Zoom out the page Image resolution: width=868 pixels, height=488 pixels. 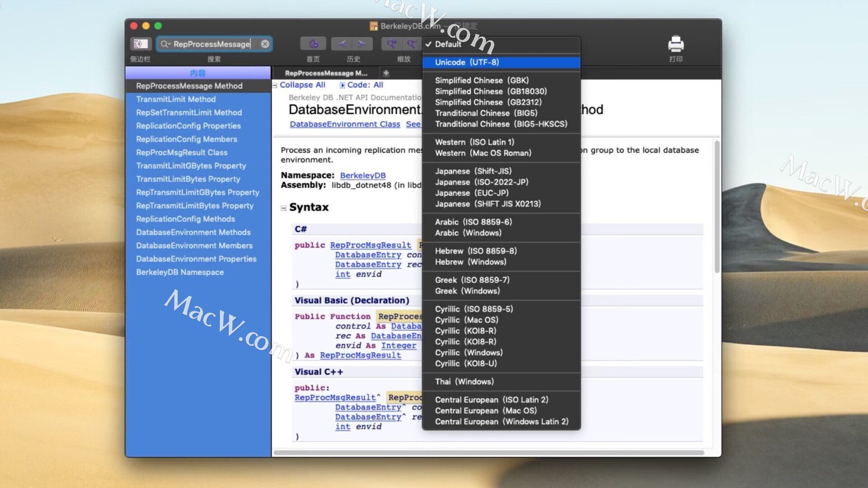point(411,44)
